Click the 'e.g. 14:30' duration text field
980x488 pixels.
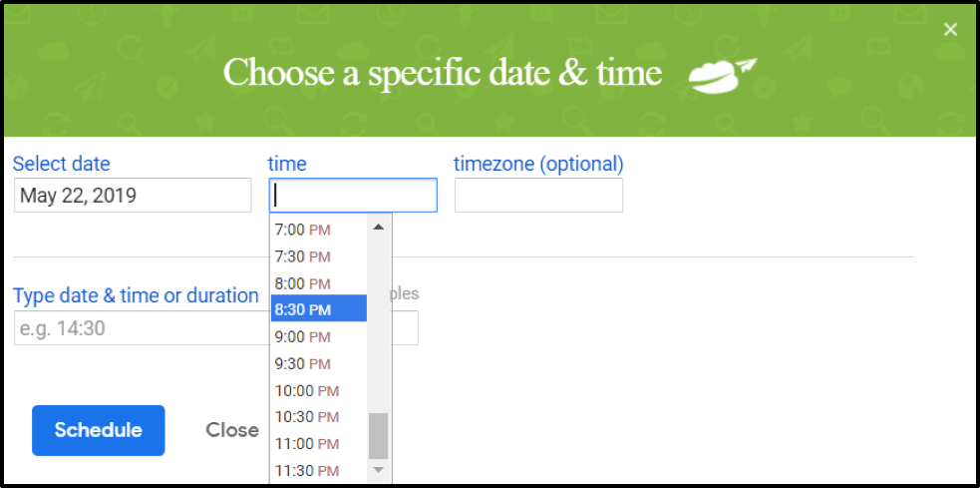140,328
